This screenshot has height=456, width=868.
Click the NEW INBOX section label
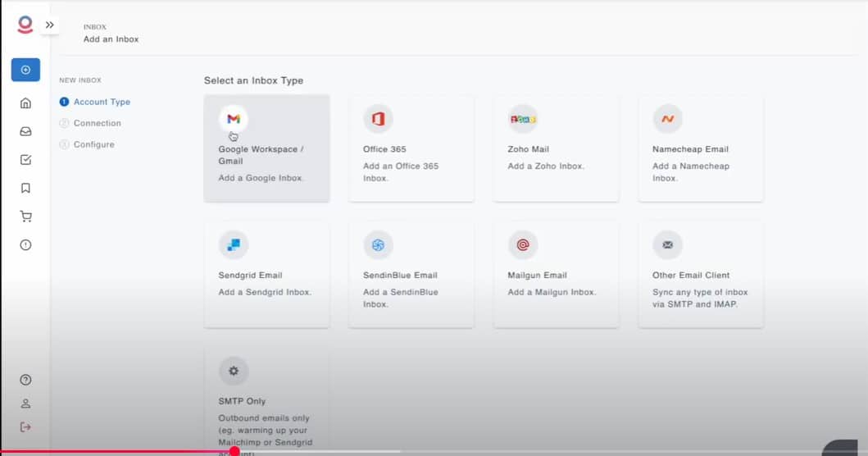pos(80,80)
